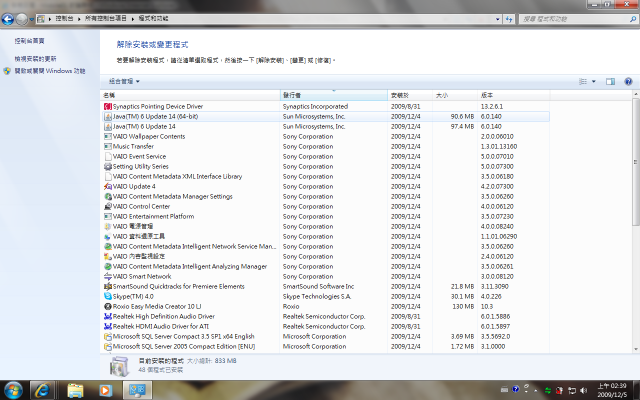This screenshot has height=400, width=640.
Task: Sort by the 大小 column header
Action: click(455, 95)
